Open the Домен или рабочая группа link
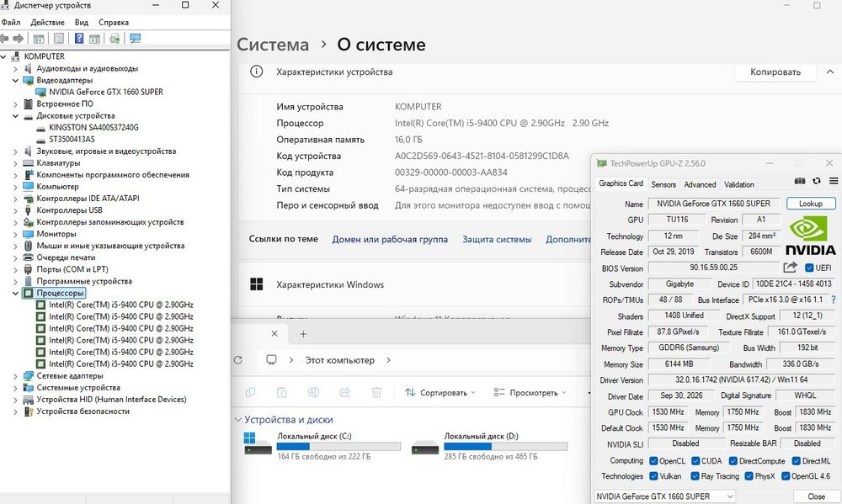 pyautogui.click(x=390, y=240)
